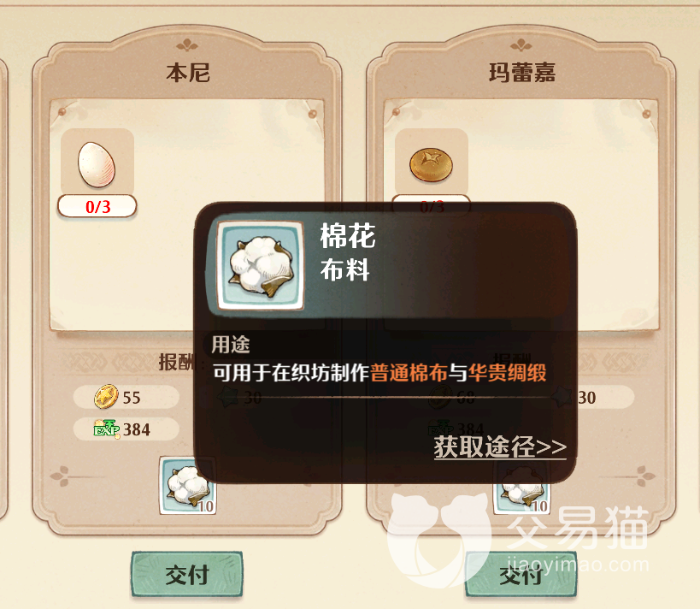700x609 pixels.
Task: Click the 布料 category label in tooltip
Action: (344, 270)
